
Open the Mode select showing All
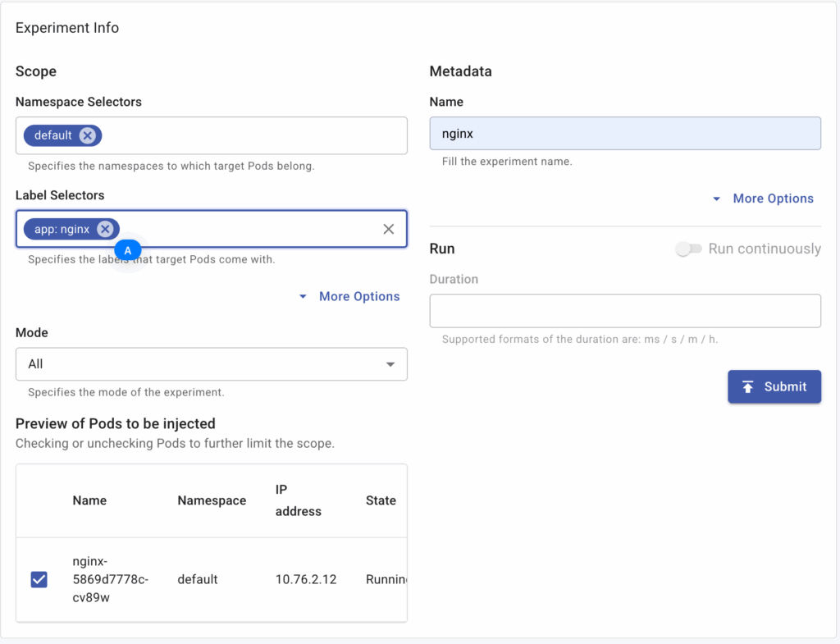pos(212,364)
